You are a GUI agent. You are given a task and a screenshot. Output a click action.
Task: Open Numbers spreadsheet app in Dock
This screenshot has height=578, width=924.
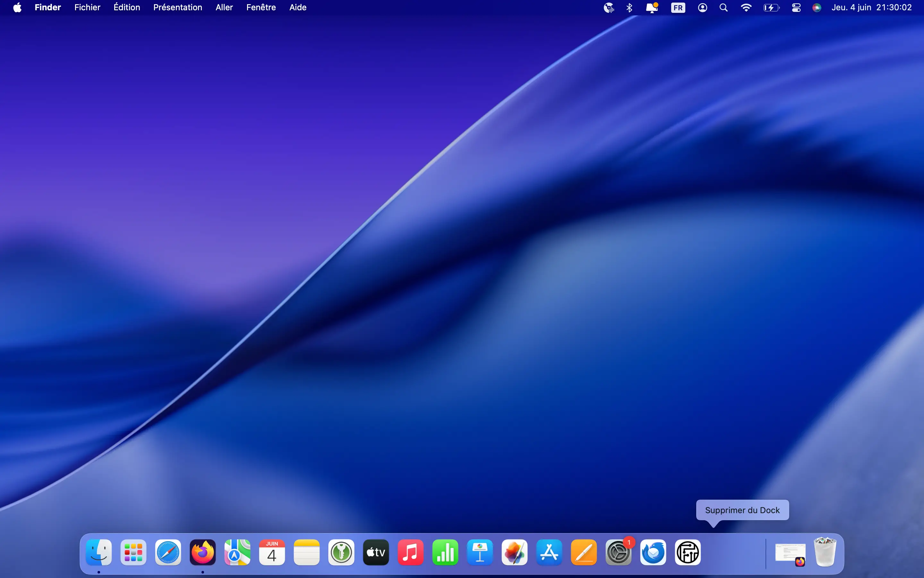point(445,552)
